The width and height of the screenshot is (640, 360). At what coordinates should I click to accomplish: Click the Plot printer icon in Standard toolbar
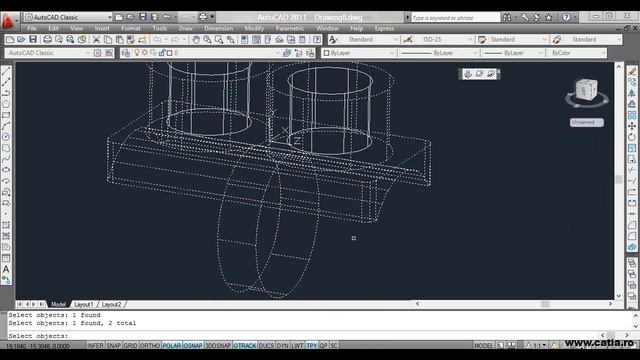[47, 40]
